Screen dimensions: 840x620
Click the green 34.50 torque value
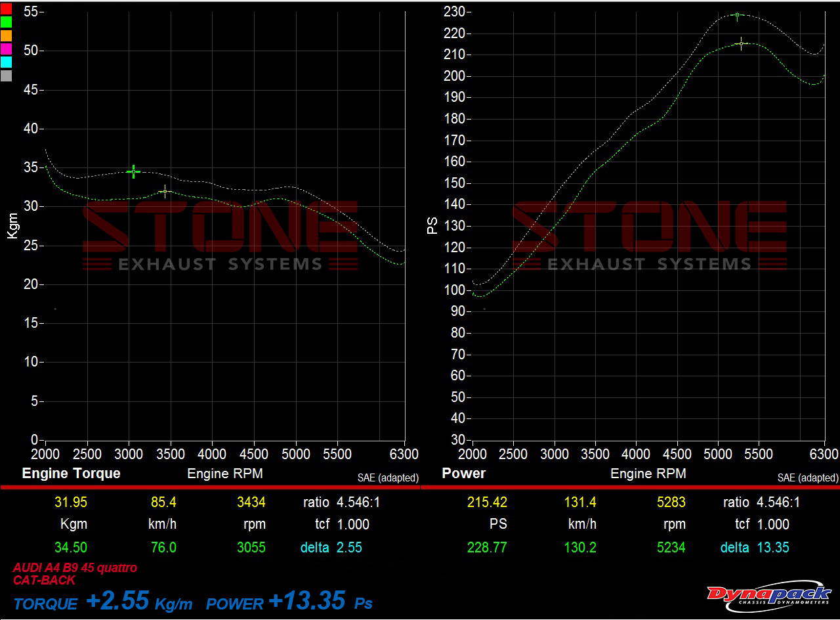[71, 547]
